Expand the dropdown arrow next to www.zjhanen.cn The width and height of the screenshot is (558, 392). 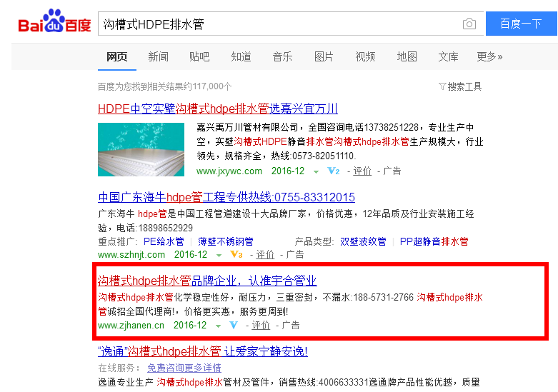[x=218, y=326]
